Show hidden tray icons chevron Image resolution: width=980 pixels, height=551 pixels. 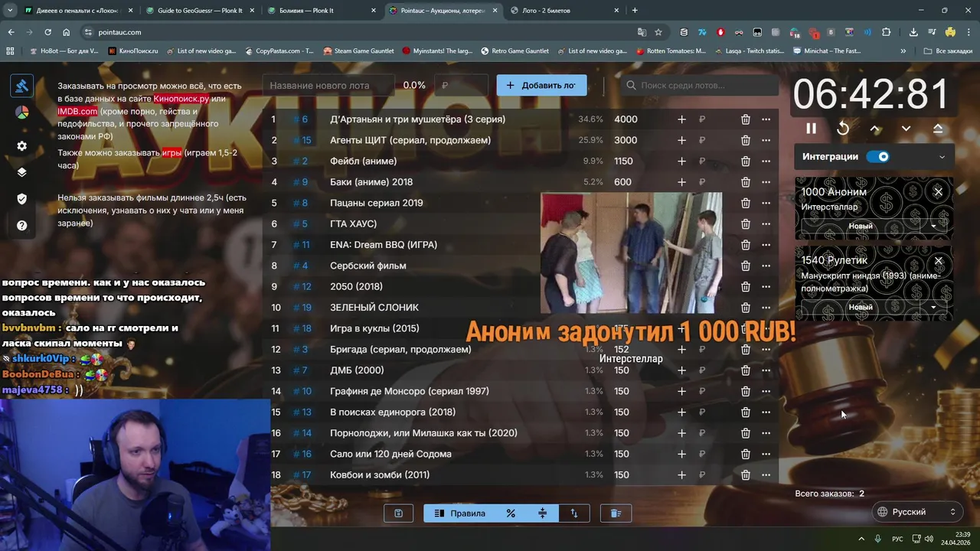(861, 539)
